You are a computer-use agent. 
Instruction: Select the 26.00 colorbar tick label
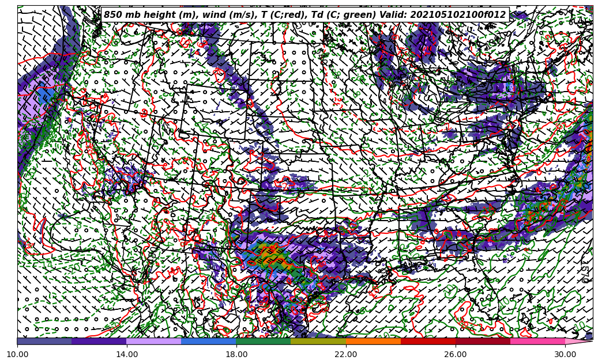456,355
